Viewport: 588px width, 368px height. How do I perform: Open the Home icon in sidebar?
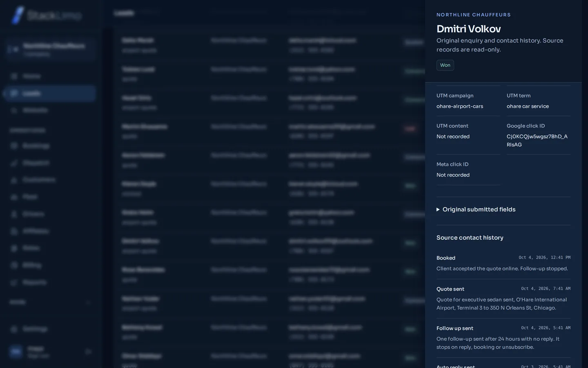click(14, 76)
